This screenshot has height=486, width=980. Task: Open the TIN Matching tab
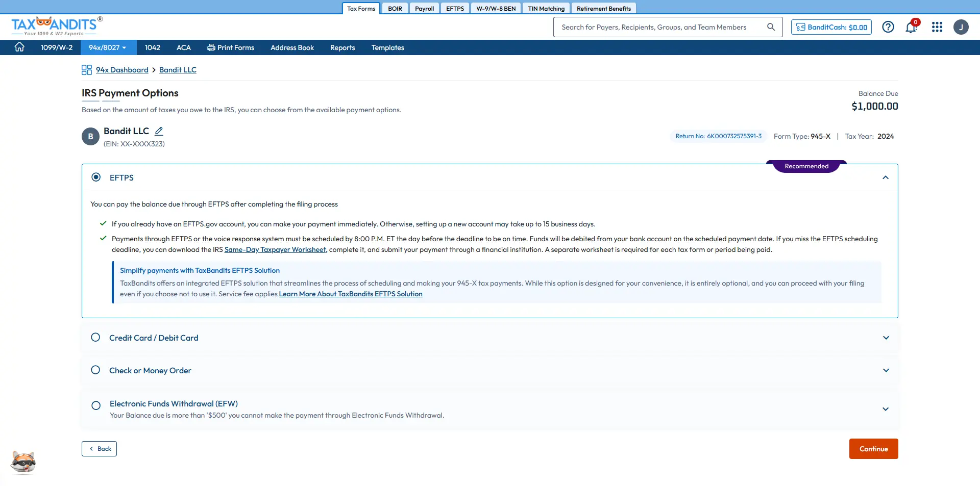pos(546,9)
